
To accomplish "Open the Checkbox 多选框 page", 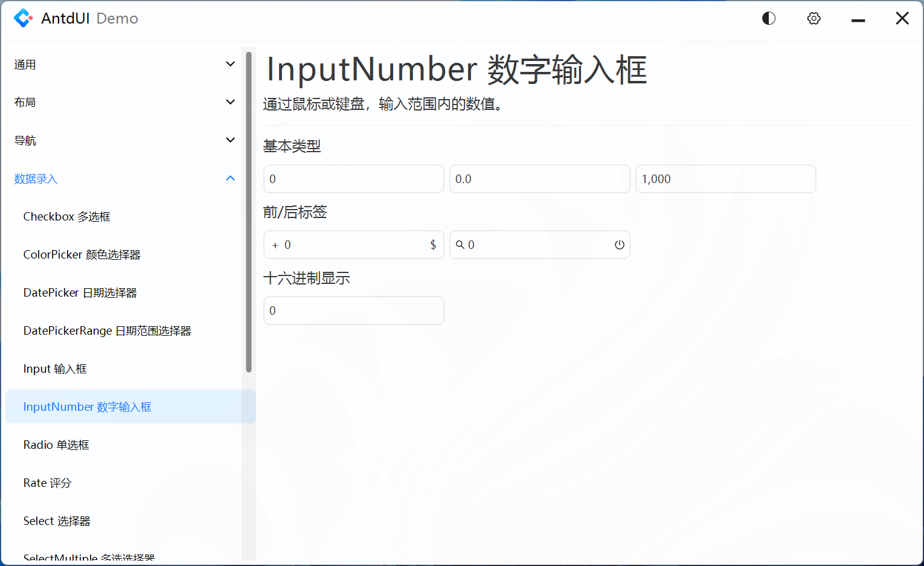I will 66,216.
